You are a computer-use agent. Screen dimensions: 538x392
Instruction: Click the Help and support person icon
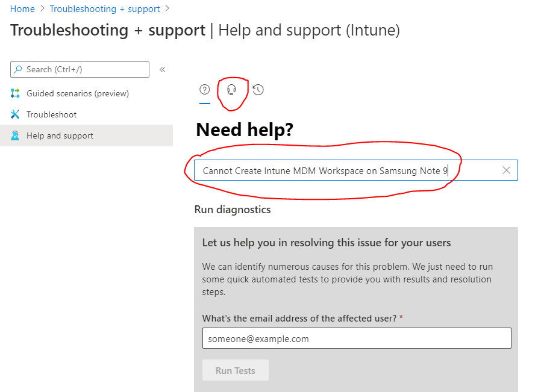pos(15,135)
